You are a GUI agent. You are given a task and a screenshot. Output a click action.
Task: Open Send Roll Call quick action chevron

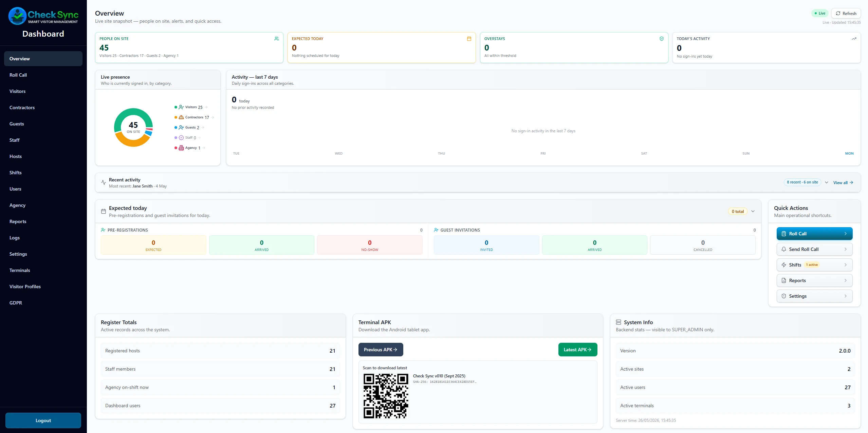[x=846, y=249]
